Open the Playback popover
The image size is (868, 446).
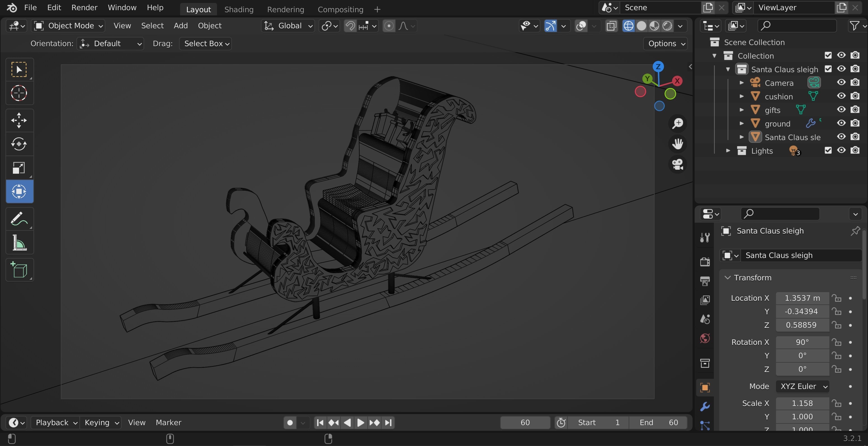click(x=56, y=423)
